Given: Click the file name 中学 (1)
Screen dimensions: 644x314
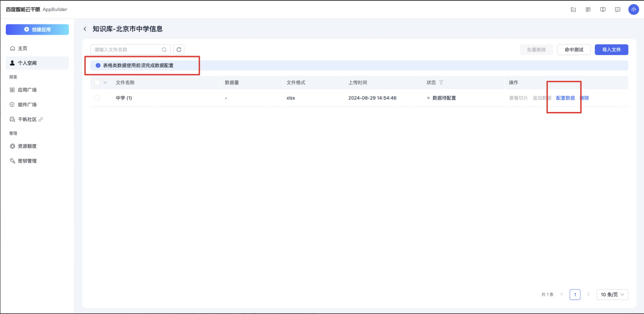Looking at the screenshot, I should (124, 98).
